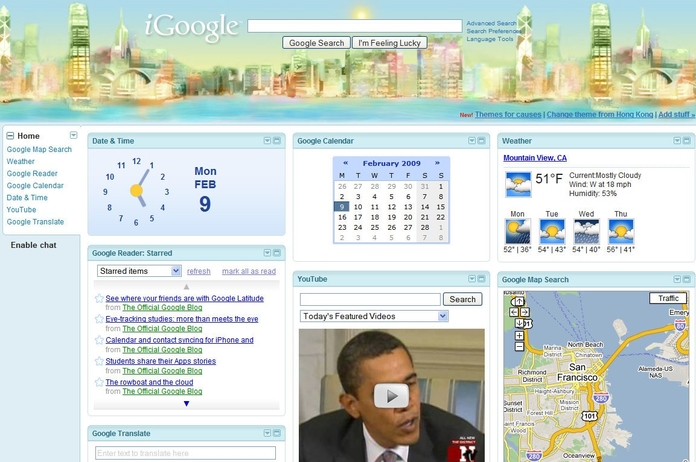The height and width of the screenshot is (462, 696).
Task: Select Google Translate in the sidebar
Action: point(35,221)
